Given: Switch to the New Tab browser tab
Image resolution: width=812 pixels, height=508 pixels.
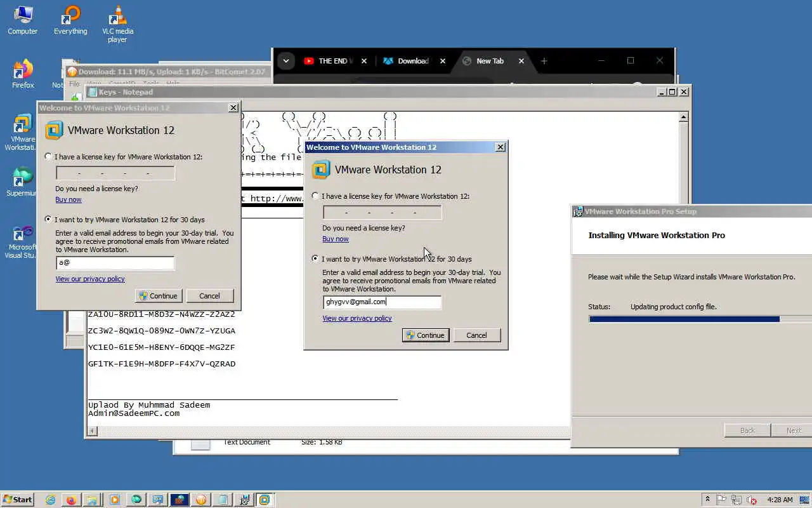Looking at the screenshot, I should pyautogui.click(x=490, y=61).
